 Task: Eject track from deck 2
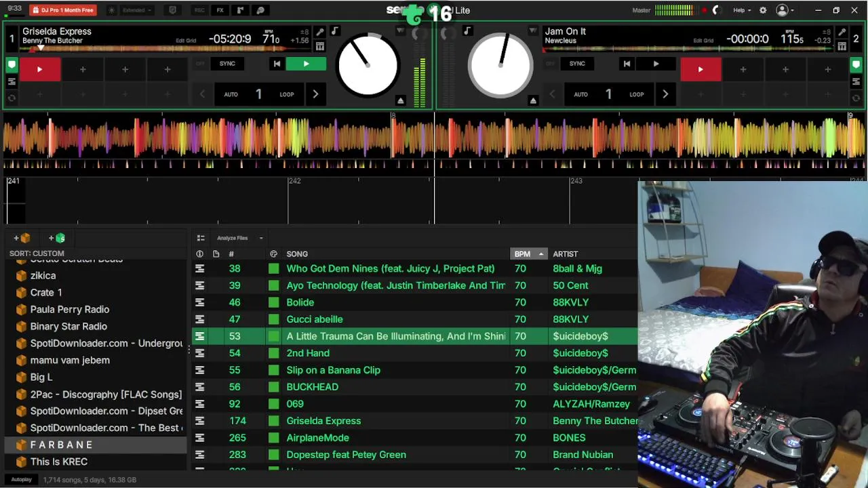pos(533,100)
